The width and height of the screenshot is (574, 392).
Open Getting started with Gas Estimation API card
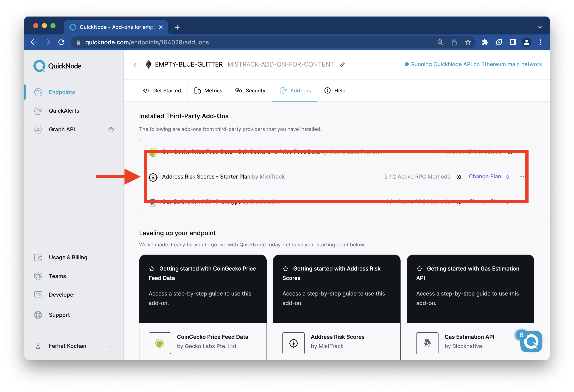coord(470,289)
